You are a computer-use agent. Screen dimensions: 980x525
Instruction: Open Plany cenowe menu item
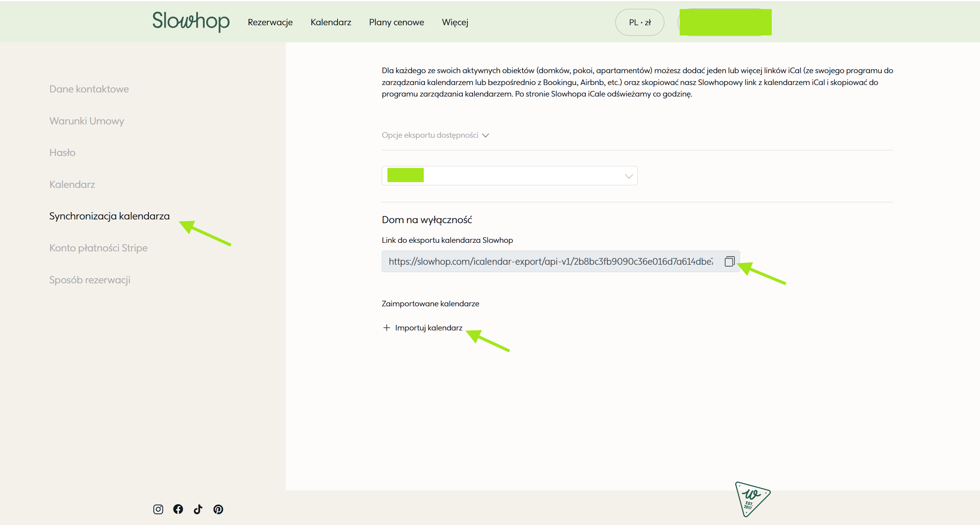click(396, 22)
